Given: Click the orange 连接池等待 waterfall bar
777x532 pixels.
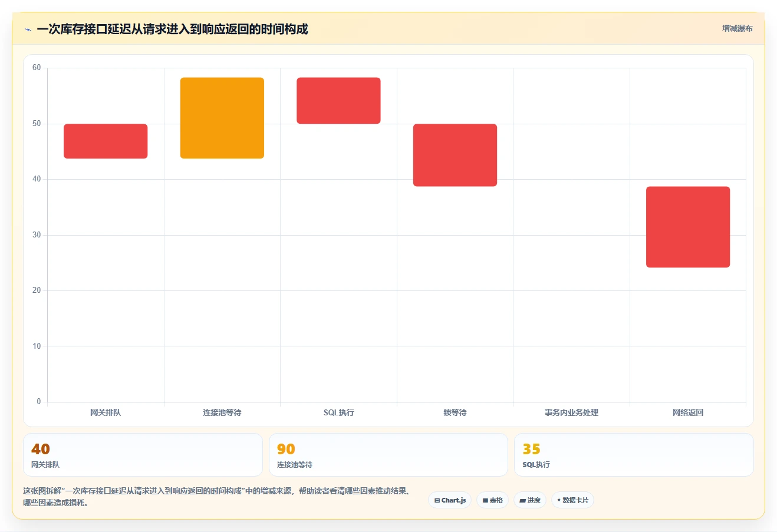Looking at the screenshot, I should [x=222, y=118].
